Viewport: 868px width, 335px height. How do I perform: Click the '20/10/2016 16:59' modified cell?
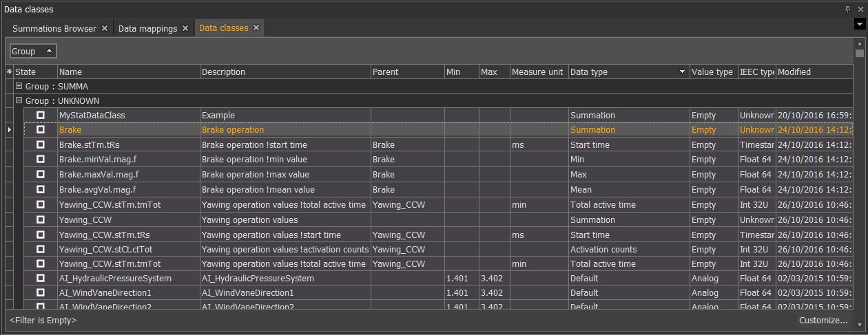tap(814, 115)
